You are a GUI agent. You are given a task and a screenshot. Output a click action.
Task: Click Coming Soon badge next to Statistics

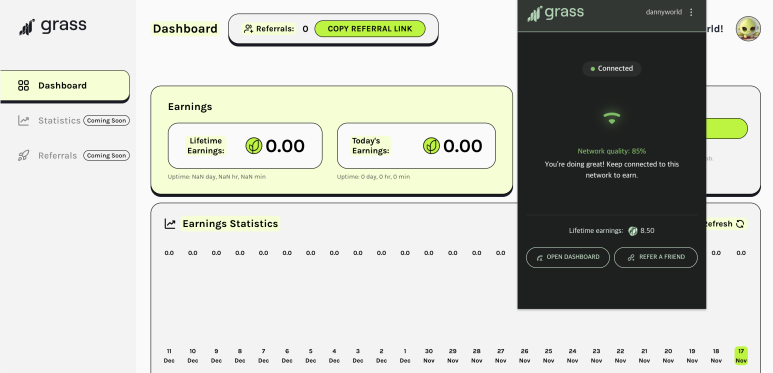tap(106, 121)
